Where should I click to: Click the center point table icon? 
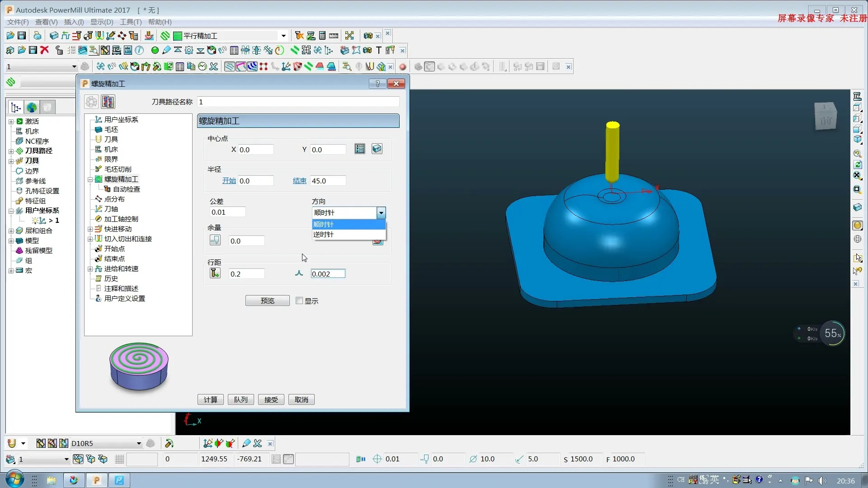pos(360,149)
